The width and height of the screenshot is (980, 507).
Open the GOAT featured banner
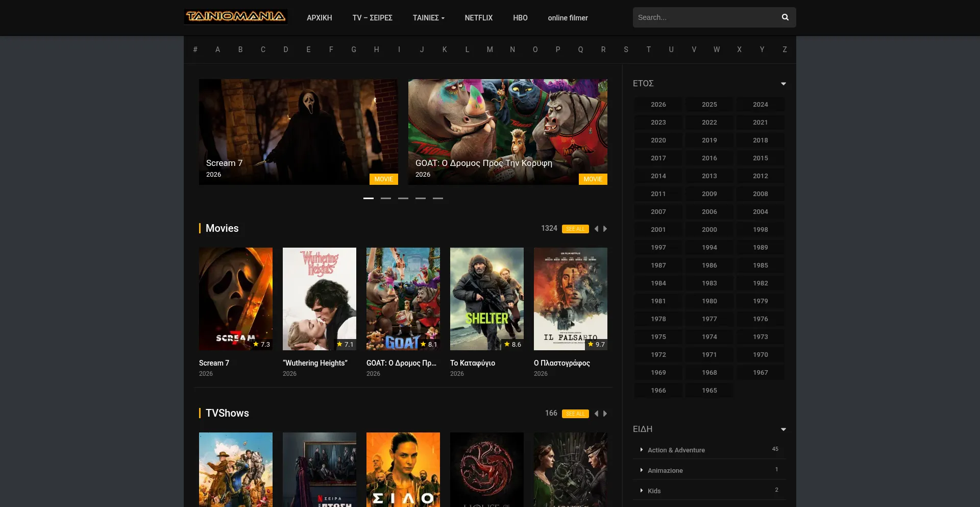pyautogui.click(x=508, y=132)
